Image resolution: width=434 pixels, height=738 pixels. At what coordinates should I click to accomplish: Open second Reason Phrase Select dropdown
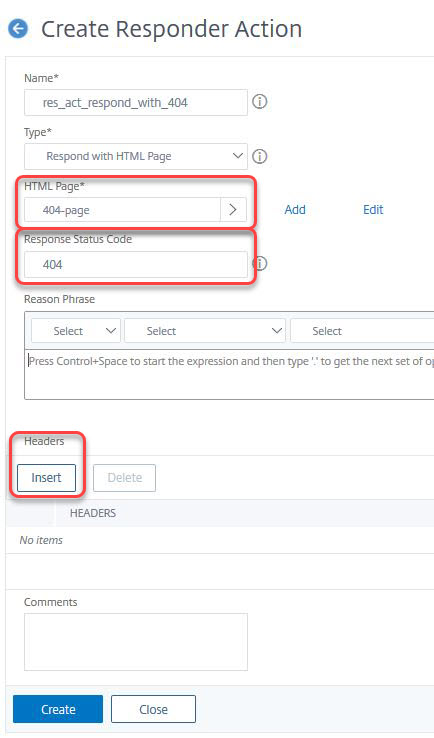click(205, 331)
